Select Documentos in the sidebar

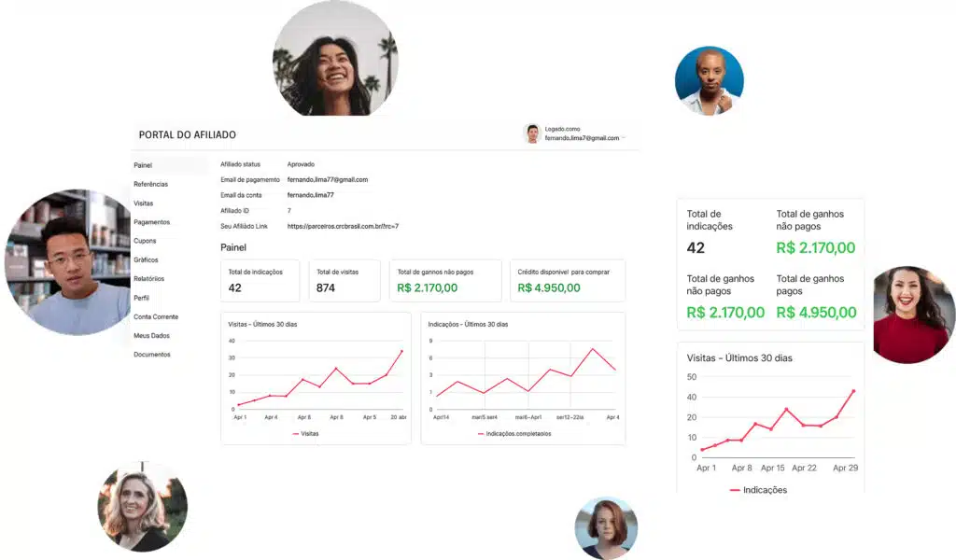coord(151,355)
